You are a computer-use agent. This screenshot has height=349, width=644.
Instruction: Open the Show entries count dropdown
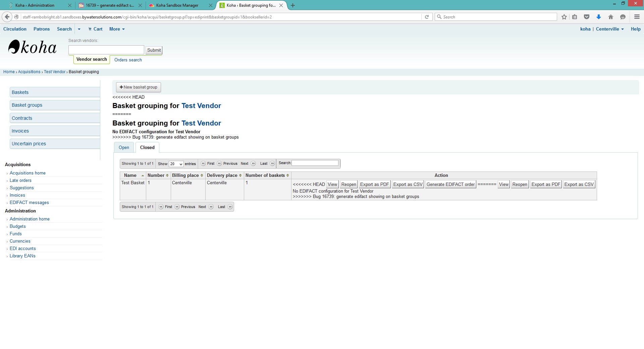[176, 164]
